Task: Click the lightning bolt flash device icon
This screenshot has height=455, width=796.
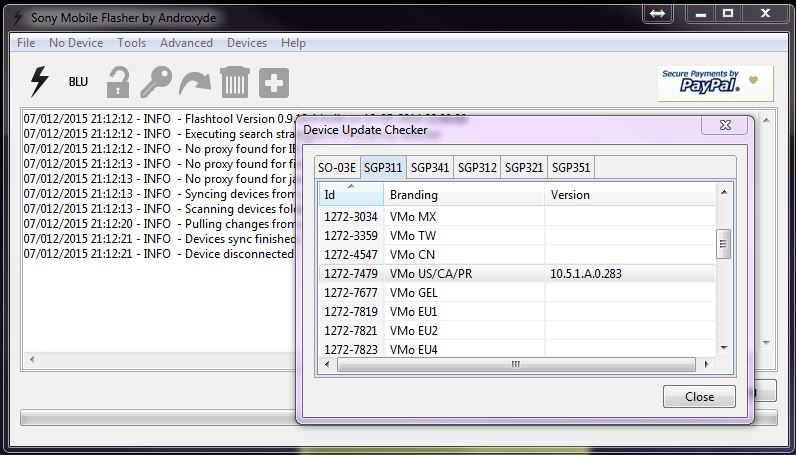Action: [x=40, y=82]
